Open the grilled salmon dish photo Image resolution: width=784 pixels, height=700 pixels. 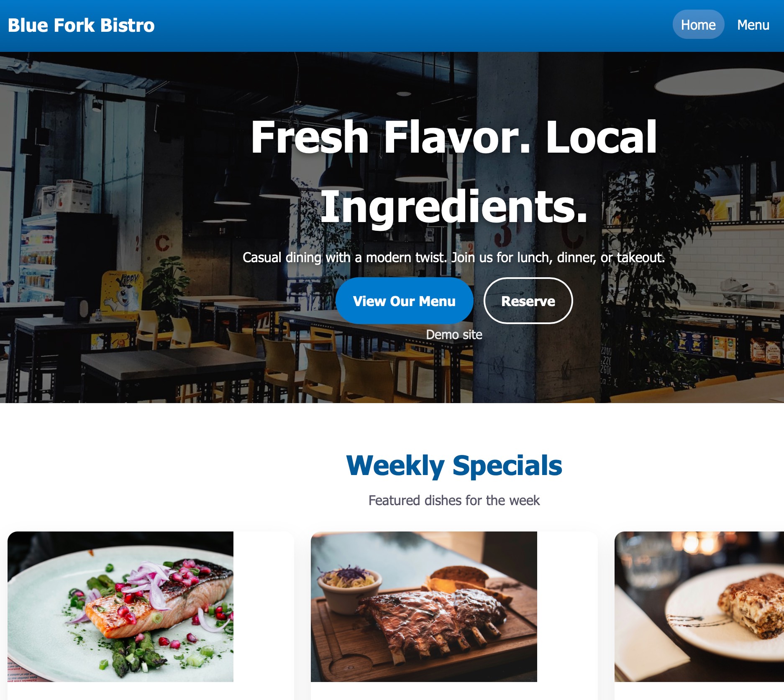(x=120, y=606)
